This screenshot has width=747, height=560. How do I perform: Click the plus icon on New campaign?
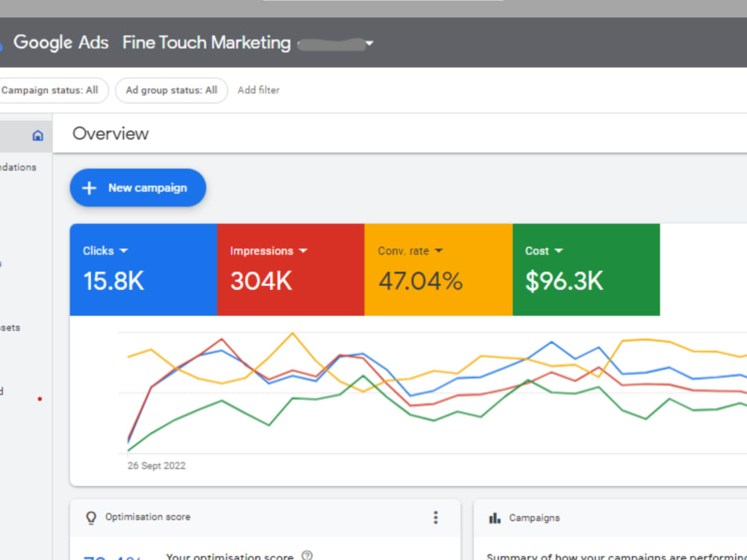pos(89,188)
